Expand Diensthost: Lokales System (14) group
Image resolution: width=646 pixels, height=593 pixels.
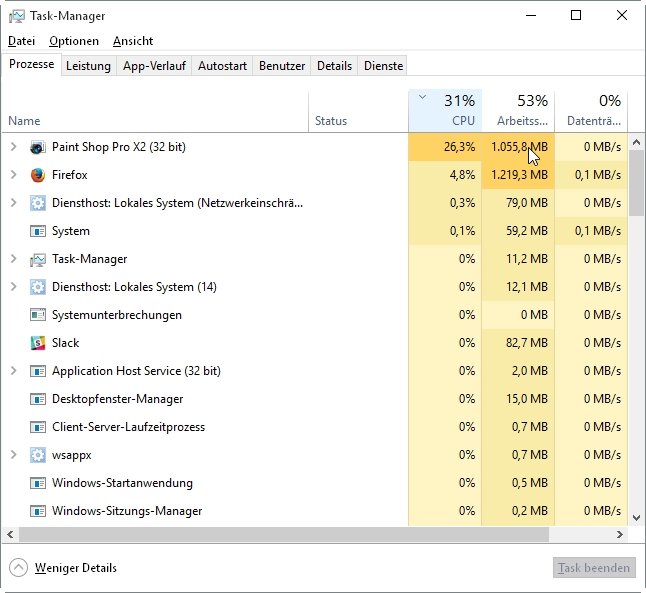click(x=14, y=287)
